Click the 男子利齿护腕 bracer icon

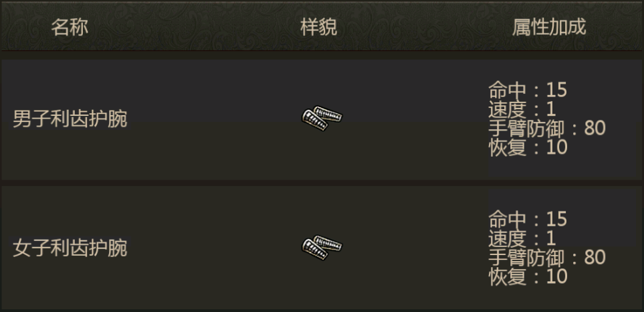(x=322, y=119)
